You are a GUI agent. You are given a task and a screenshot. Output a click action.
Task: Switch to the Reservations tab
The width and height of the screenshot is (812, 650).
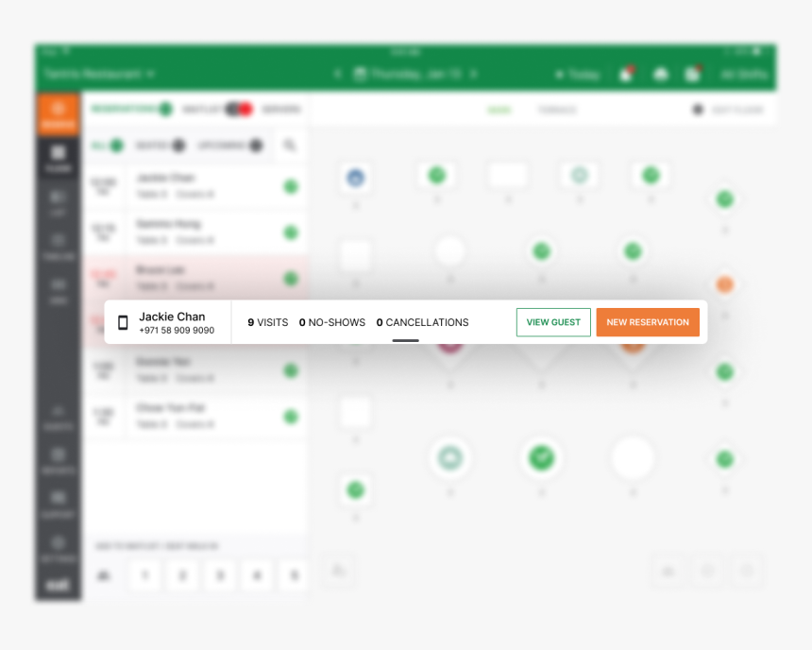131,109
